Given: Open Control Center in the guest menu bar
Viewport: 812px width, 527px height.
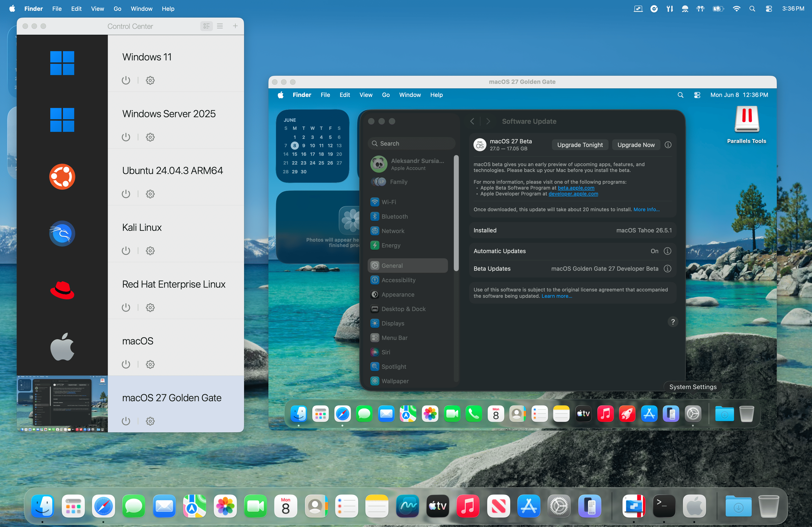Looking at the screenshot, I should [697, 95].
